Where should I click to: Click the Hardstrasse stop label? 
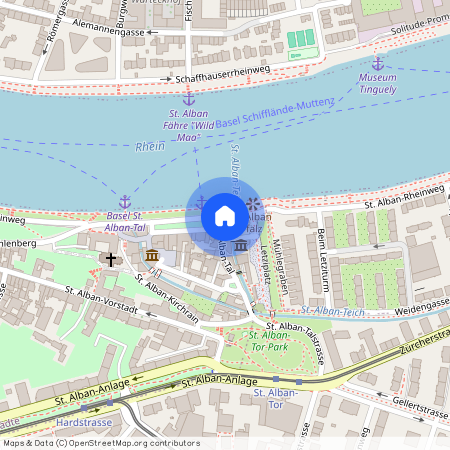click(84, 423)
